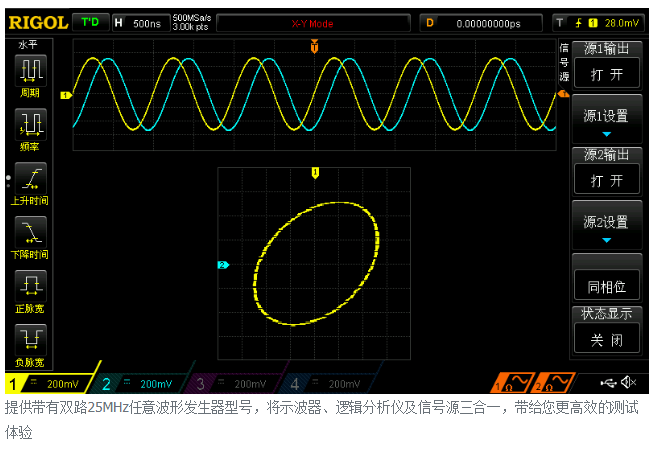
Task: Click the 500MSa/s sample rate readout
Action: pos(192,18)
